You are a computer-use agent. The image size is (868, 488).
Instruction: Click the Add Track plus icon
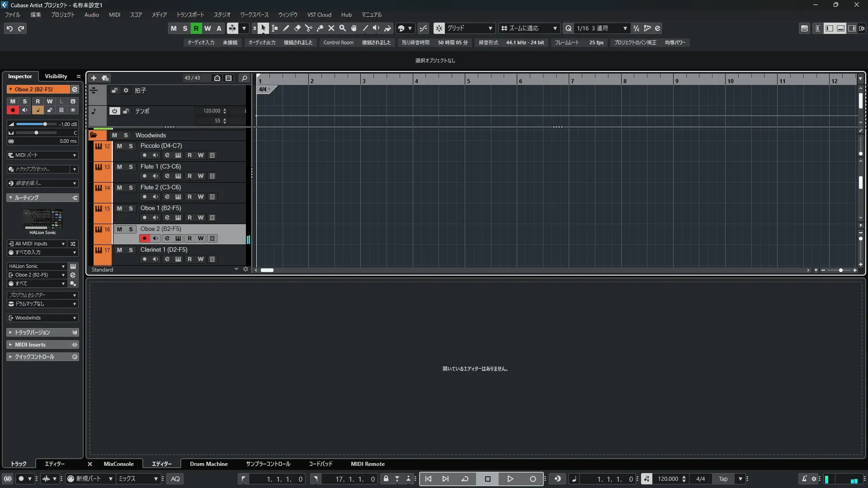click(x=94, y=78)
